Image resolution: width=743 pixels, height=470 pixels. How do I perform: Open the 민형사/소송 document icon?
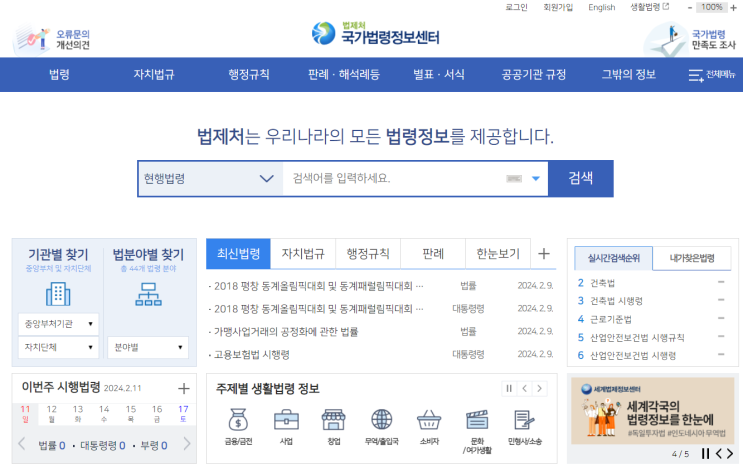[x=525, y=420]
